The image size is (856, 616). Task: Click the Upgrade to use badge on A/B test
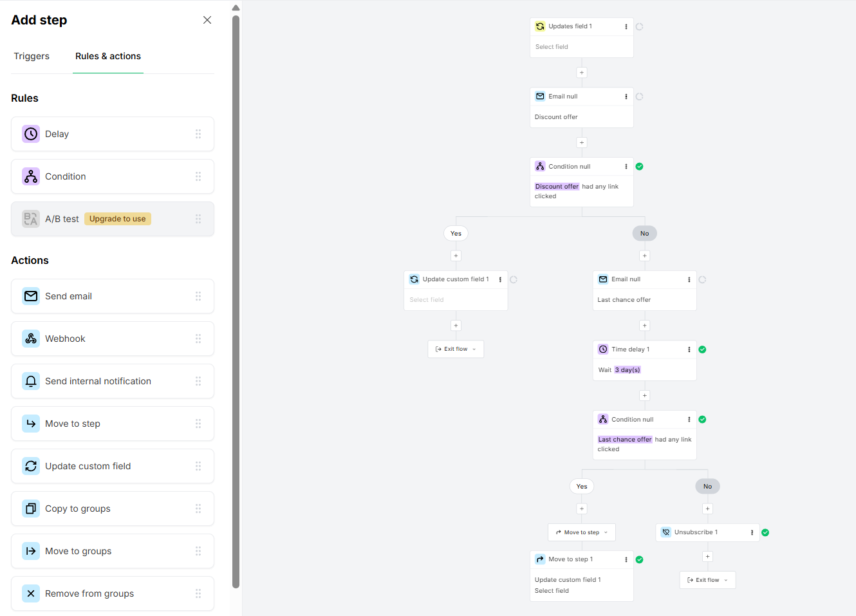pyautogui.click(x=117, y=219)
